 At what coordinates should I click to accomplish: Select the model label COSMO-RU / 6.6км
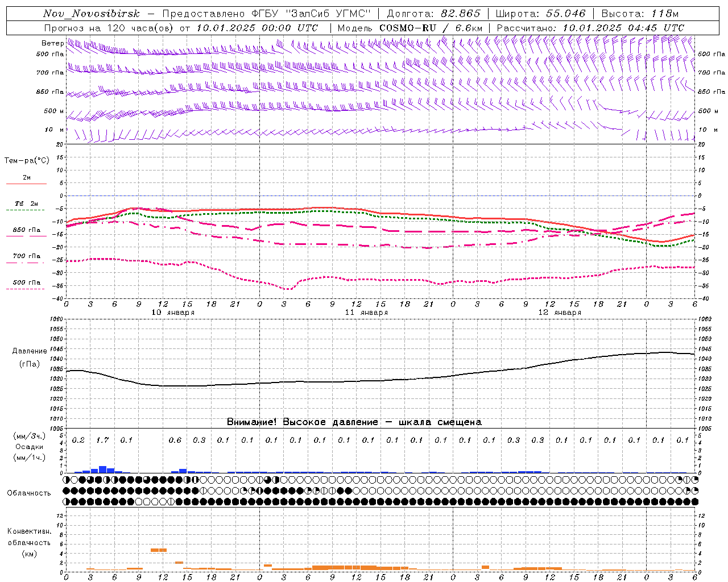coord(431,28)
